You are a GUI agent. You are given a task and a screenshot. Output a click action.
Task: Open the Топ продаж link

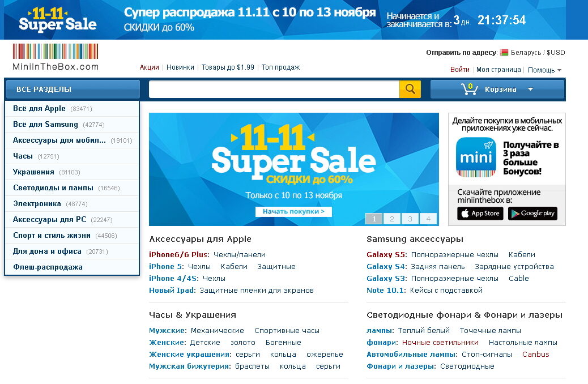(x=280, y=67)
